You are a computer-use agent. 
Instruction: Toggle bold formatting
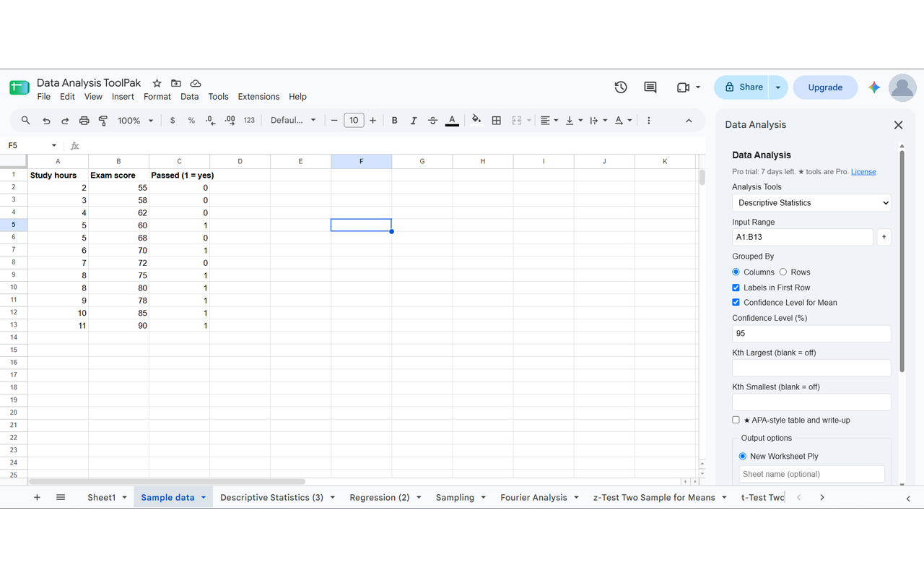[394, 121]
